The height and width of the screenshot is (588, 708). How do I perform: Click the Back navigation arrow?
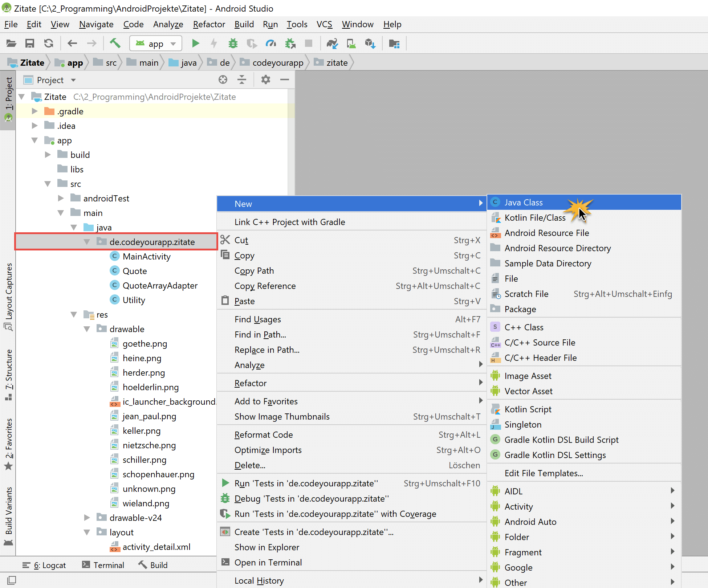[72, 44]
